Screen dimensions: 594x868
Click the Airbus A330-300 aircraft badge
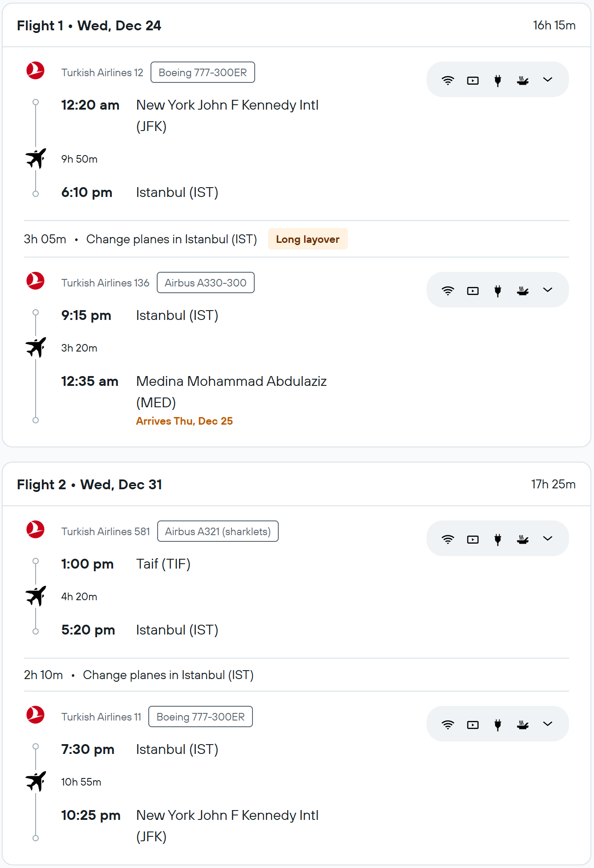click(206, 283)
